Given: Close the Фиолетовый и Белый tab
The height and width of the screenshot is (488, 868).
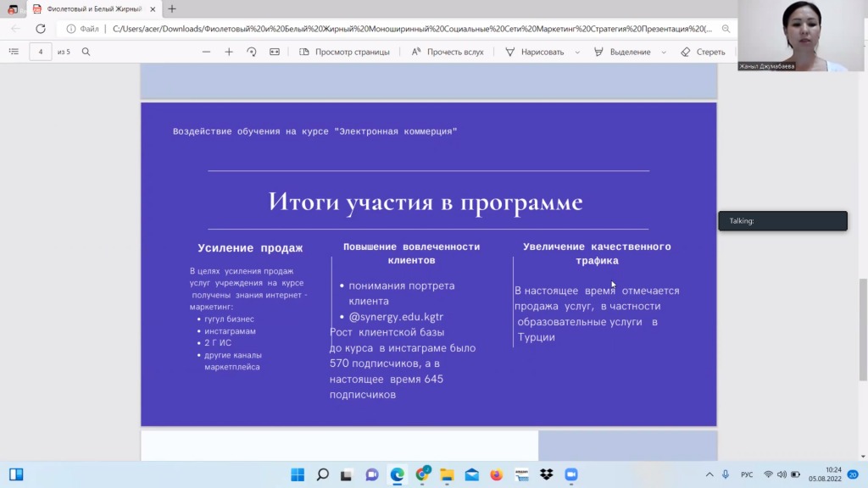Looking at the screenshot, I should (153, 8).
